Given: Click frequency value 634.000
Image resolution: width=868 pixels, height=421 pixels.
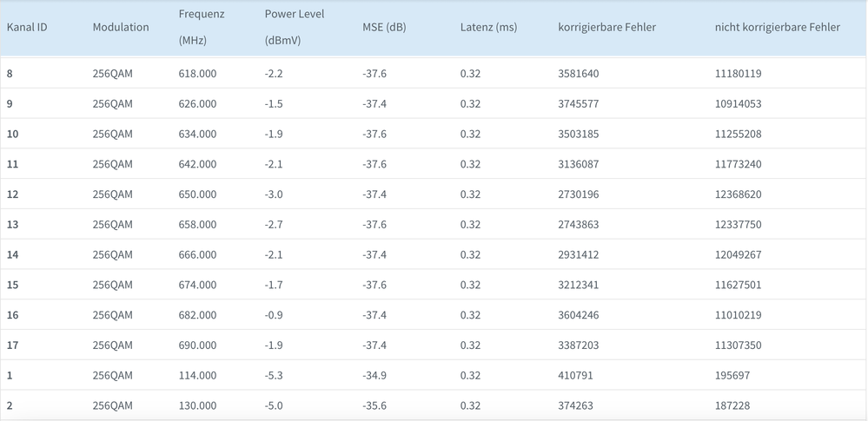Looking at the screenshot, I should [197, 134].
